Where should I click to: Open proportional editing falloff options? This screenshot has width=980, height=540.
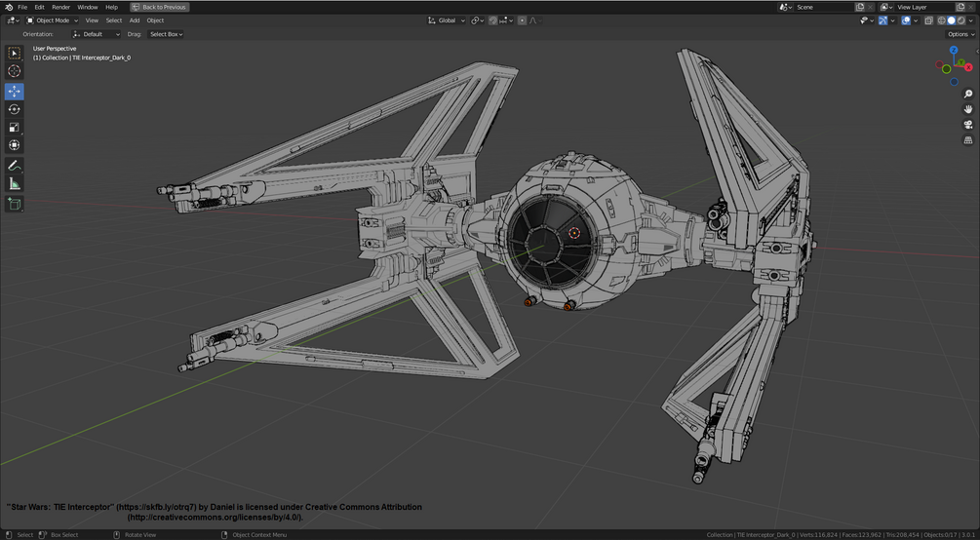click(x=536, y=20)
